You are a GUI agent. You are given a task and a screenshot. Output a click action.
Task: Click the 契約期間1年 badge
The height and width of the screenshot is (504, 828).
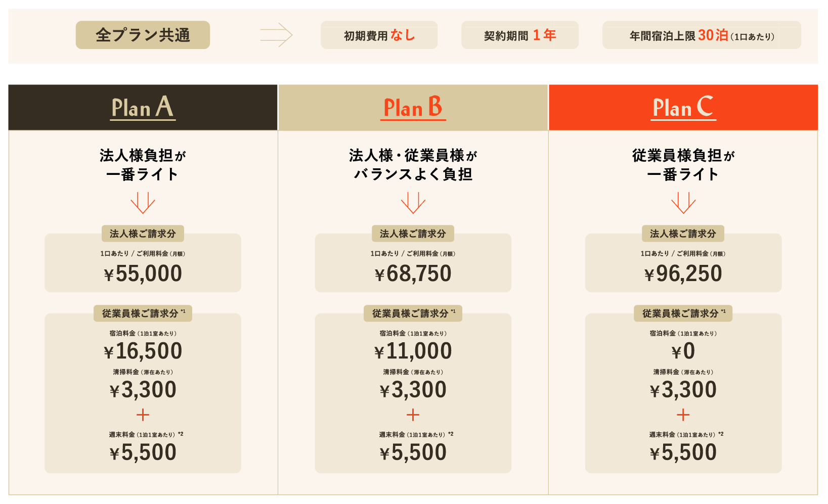pyautogui.click(x=519, y=35)
